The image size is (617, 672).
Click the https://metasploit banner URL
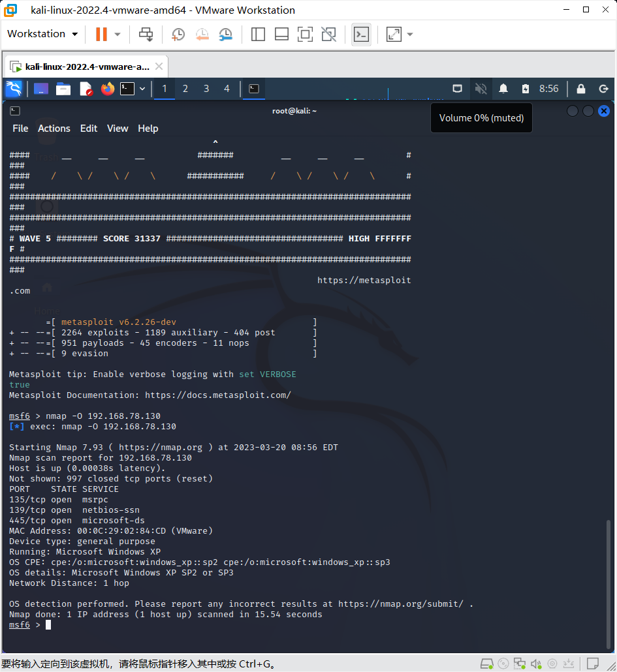pos(364,281)
